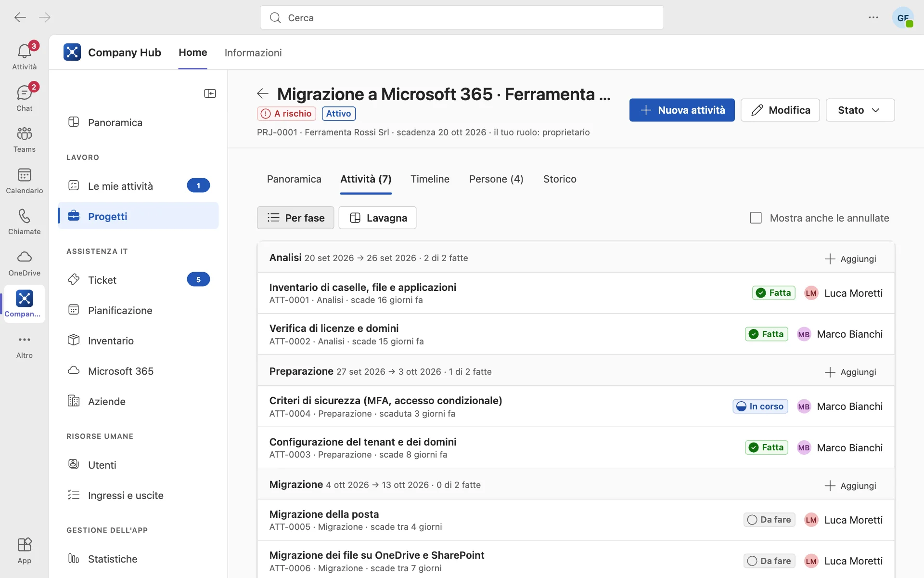Open the Teams icon in the rail

point(25,139)
